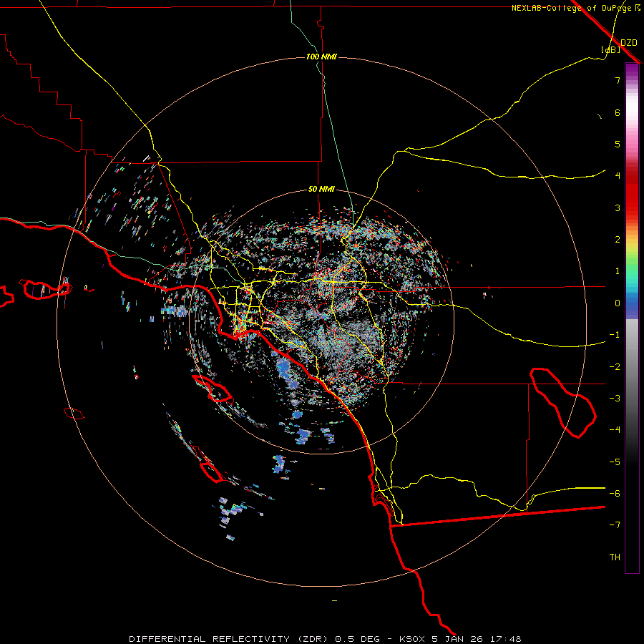Click the TH threshold label on scale

pyautogui.click(x=615, y=557)
